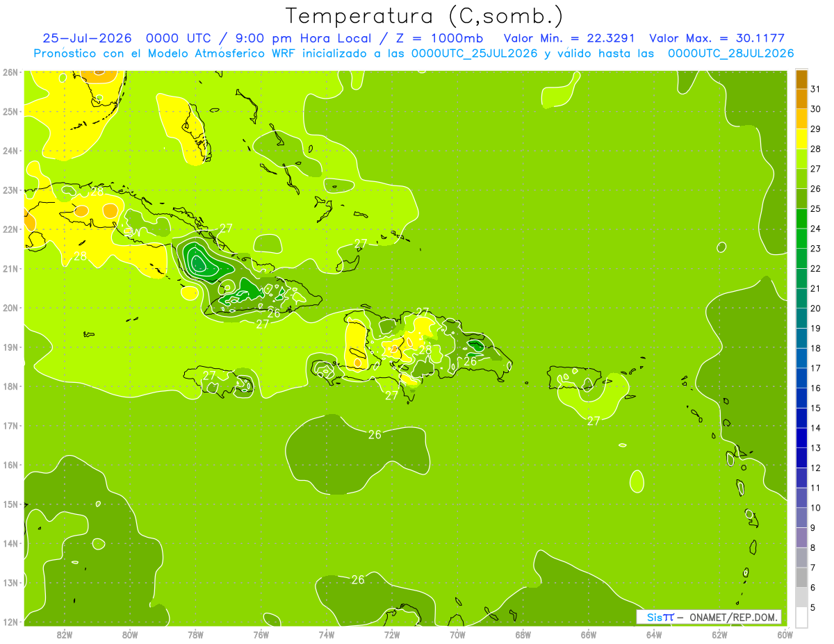Click the 26N latitude axis label
The image size is (834, 644).
(10, 72)
